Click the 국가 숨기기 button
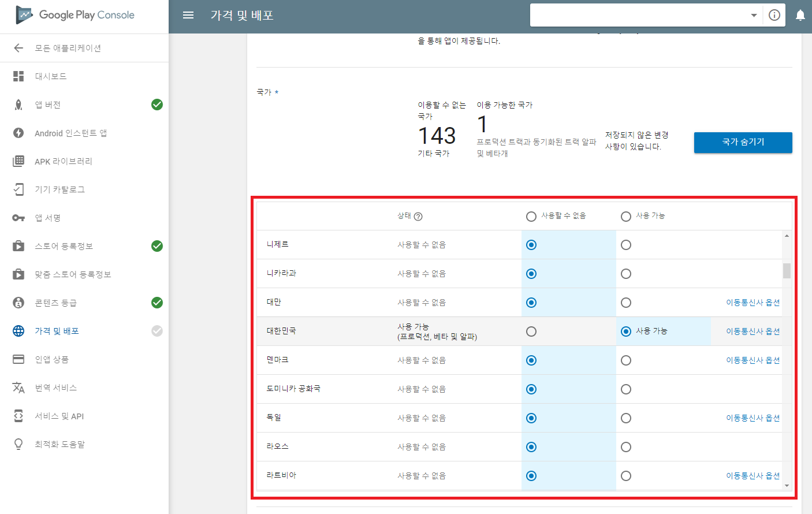This screenshot has width=812, height=514. coord(743,143)
